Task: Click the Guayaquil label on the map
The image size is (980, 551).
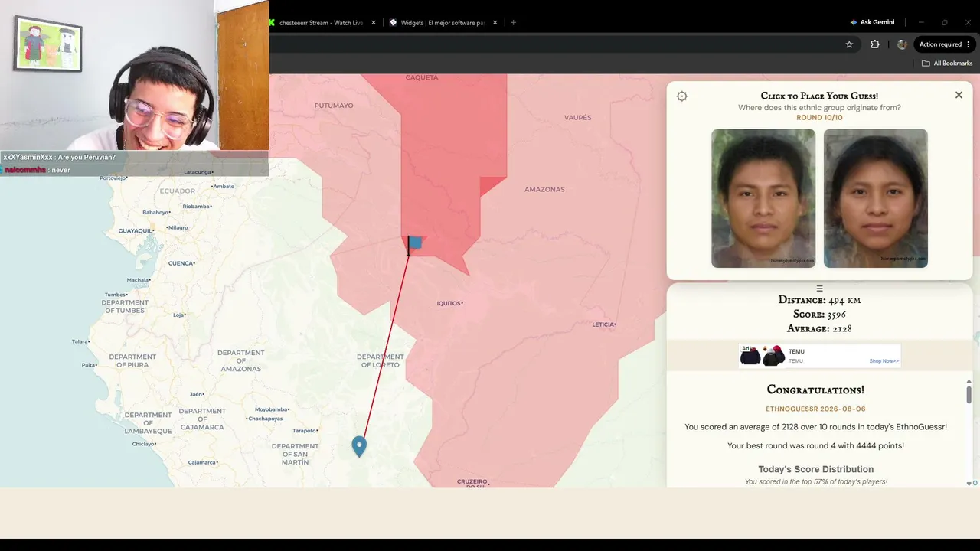Action: click(136, 230)
